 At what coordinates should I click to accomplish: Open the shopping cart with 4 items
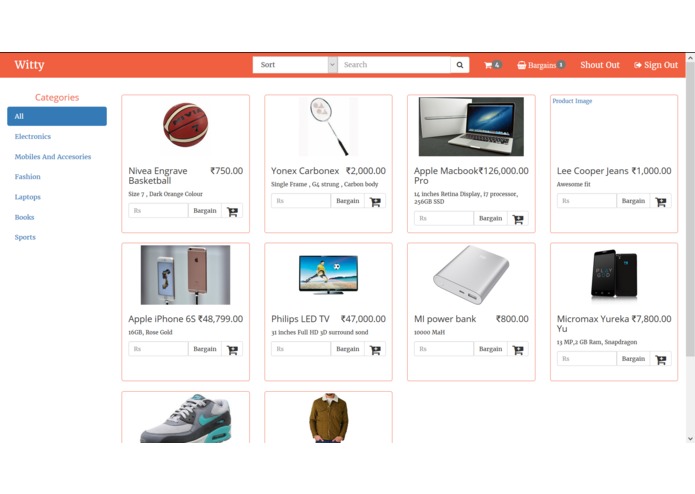(492, 65)
